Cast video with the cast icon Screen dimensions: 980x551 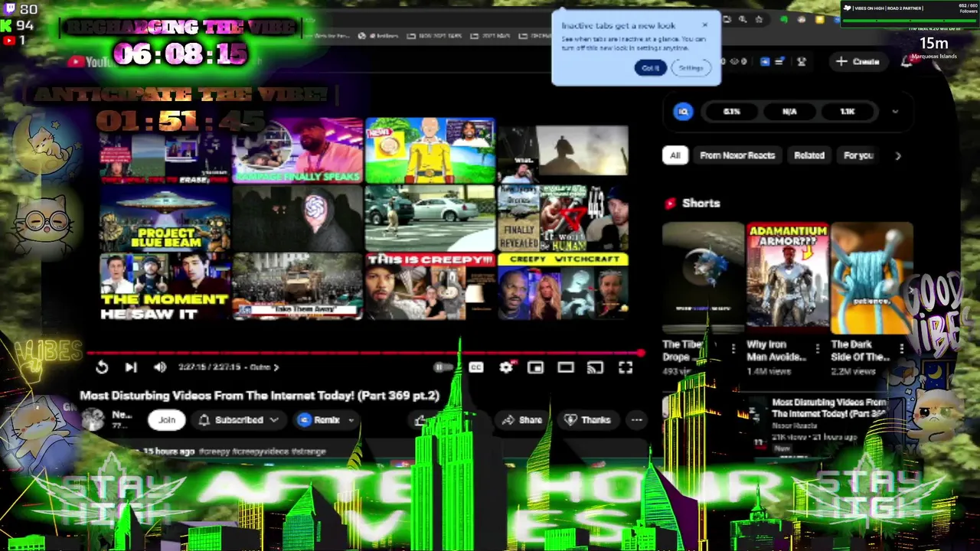[595, 367]
